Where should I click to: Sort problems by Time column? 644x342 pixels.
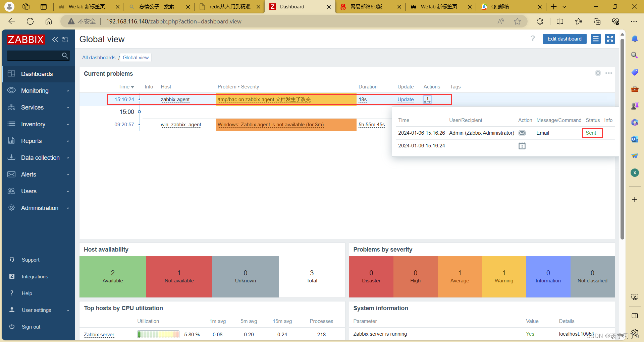(x=126, y=87)
